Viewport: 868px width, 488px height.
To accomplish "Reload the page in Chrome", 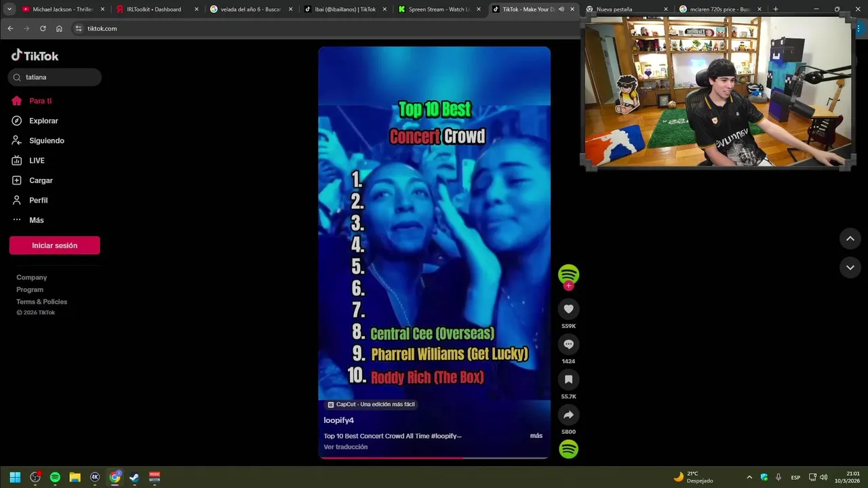I will (x=43, y=28).
